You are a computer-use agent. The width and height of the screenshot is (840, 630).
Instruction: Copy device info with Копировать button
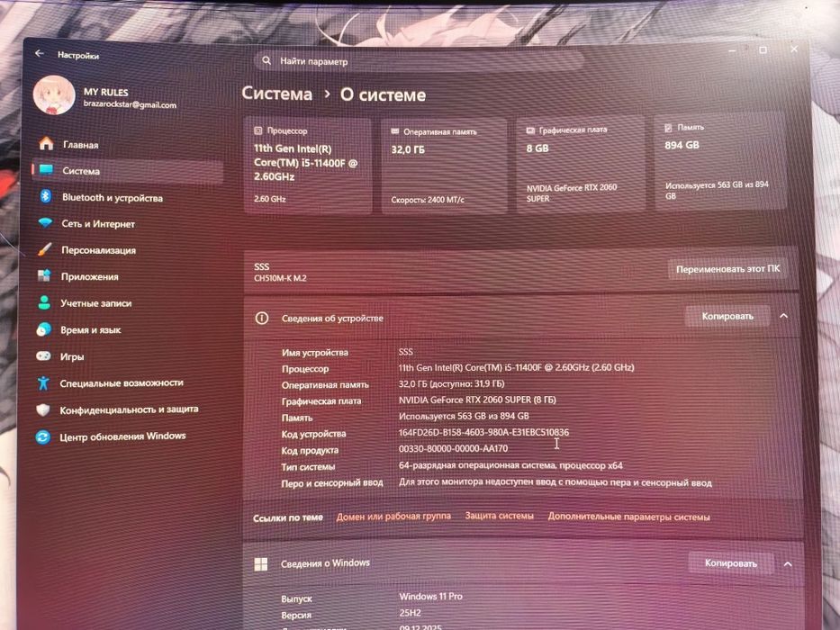tap(727, 316)
